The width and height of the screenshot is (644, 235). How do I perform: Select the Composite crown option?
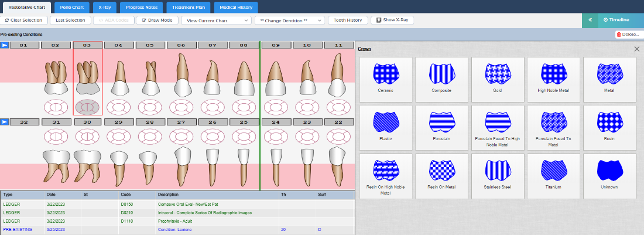point(441,79)
